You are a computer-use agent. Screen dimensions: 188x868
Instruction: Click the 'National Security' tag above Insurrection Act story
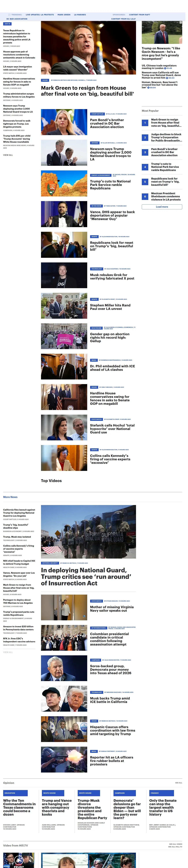[x=50, y=563]
